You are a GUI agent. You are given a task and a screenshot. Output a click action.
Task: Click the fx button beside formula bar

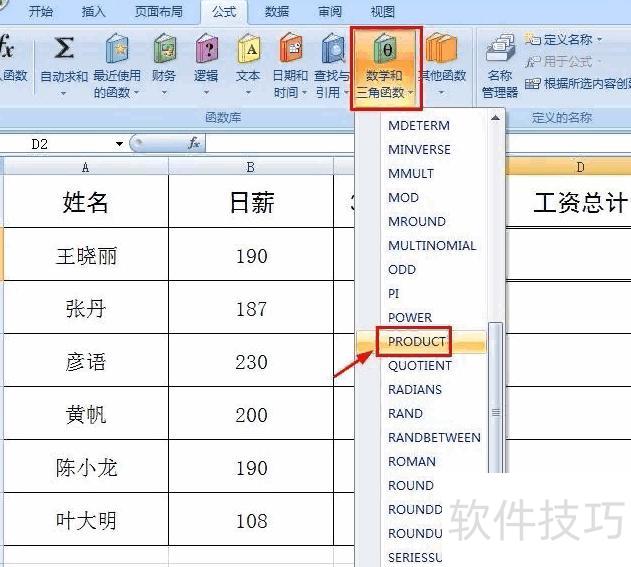click(x=194, y=143)
